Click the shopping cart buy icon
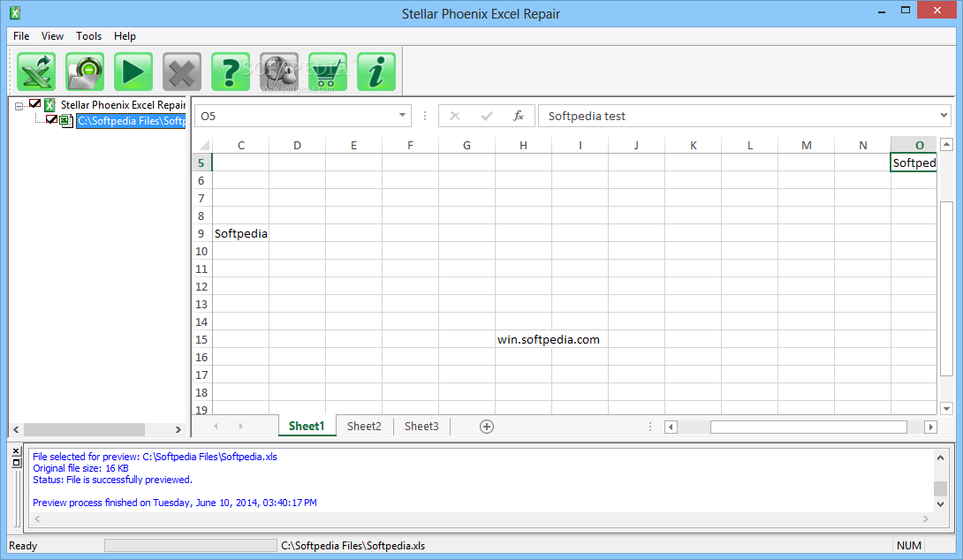The image size is (963, 560). (328, 72)
